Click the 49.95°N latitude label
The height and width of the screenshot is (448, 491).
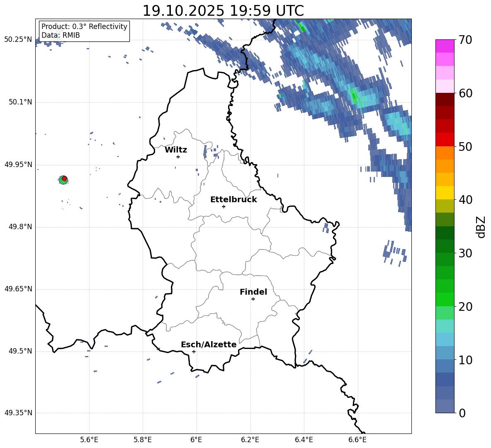pyautogui.click(x=18, y=165)
